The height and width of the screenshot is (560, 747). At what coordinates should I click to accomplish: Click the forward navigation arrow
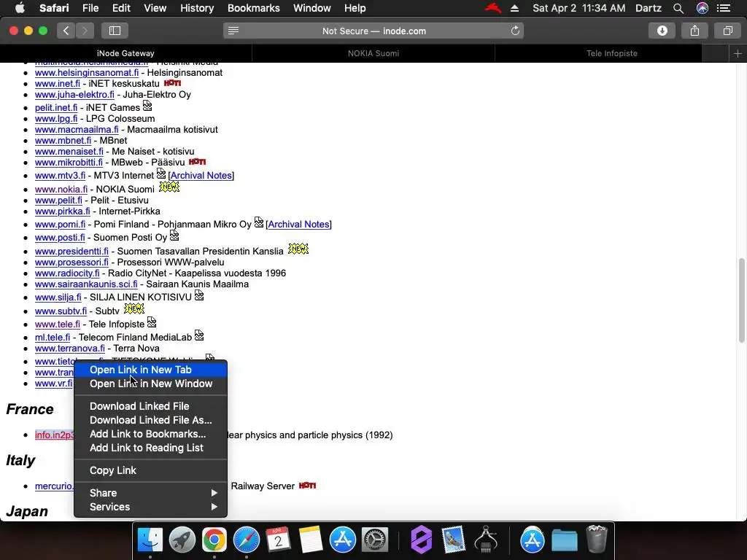click(x=85, y=31)
